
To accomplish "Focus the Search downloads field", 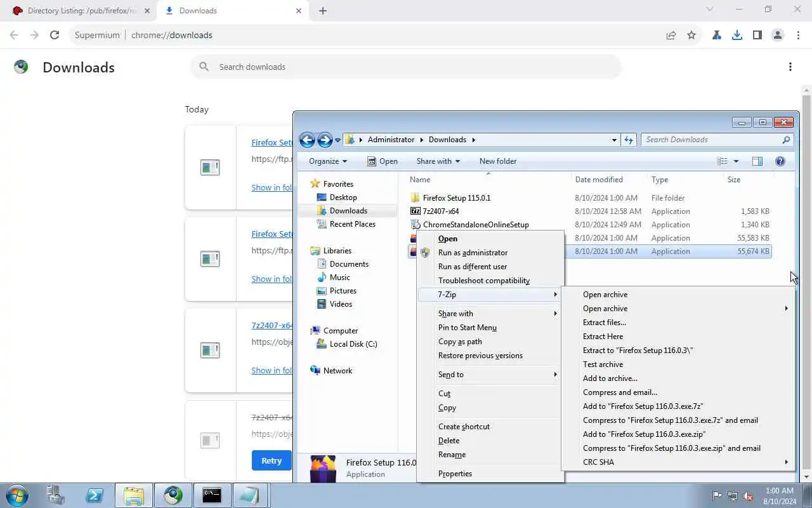I will 406,67.
